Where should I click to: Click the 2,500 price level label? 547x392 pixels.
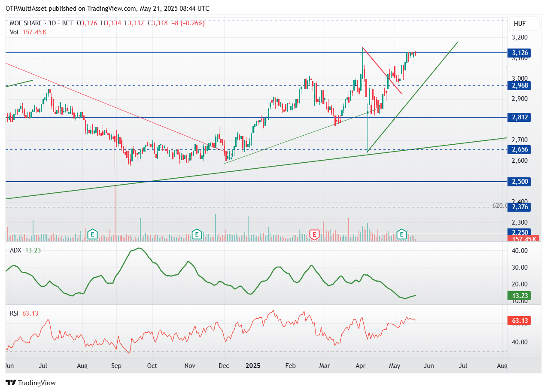tap(519, 182)
